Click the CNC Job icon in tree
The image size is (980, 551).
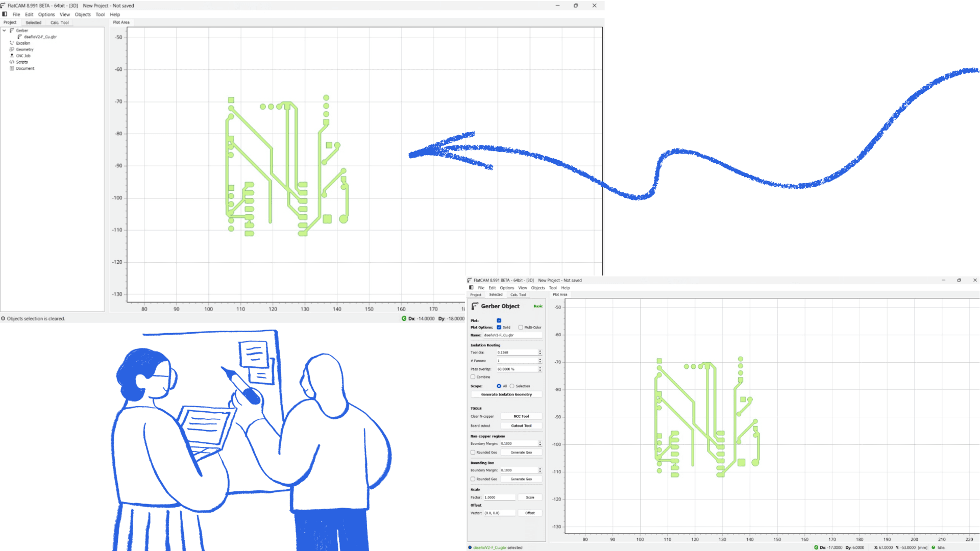(12, 56)
